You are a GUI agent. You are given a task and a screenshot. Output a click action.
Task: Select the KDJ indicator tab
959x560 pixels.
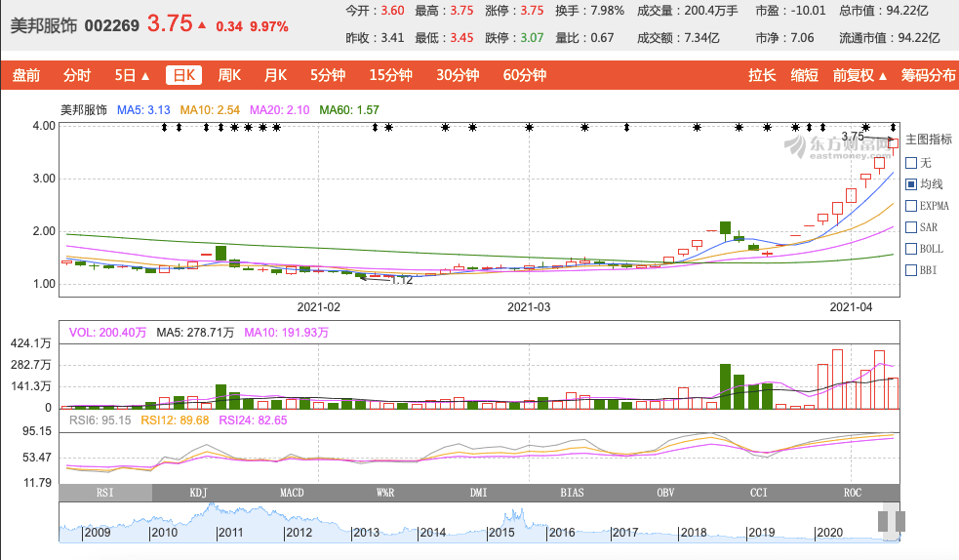click(x=198, y=493)
